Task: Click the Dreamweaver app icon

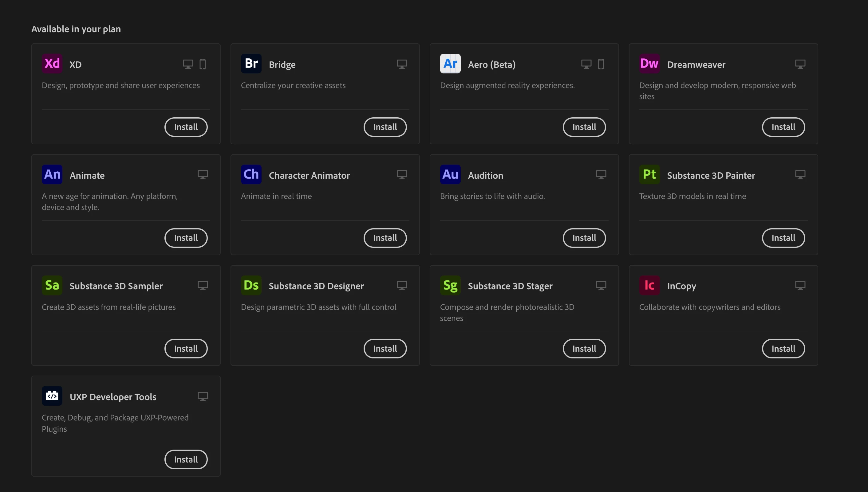Action: (x=649, y=64)
